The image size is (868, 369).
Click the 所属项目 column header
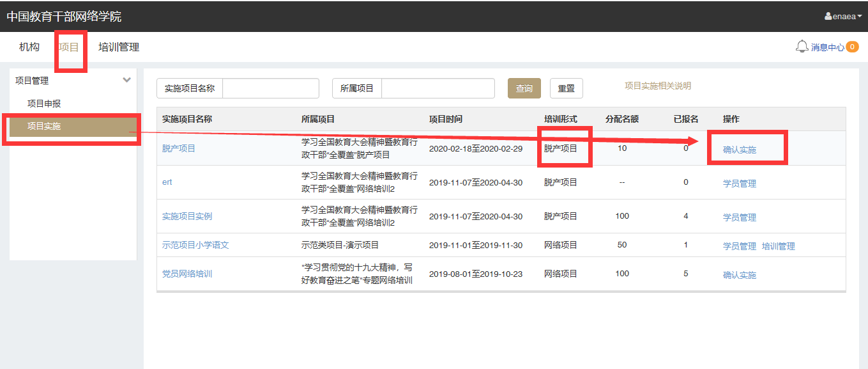(x=318, y=119)
